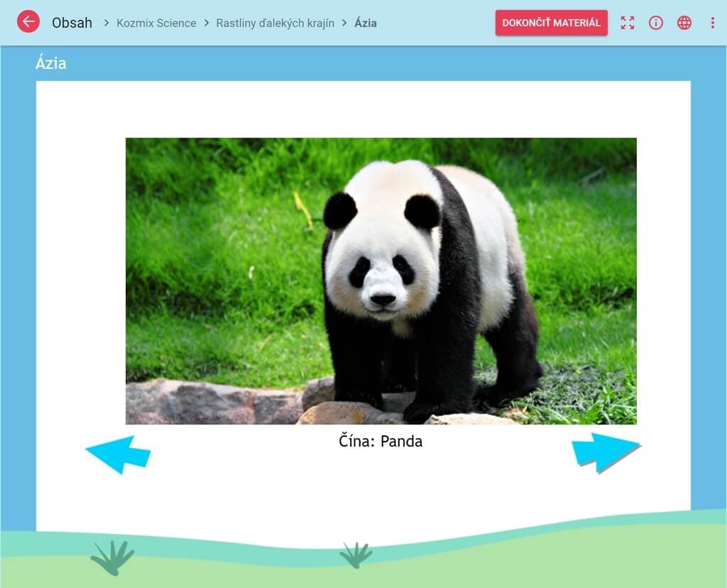Open Rastliny ďalekých krajín breadcrumb
Image resolution: width=727 pixels, height=588 pixels.
[x=275, y=23]
